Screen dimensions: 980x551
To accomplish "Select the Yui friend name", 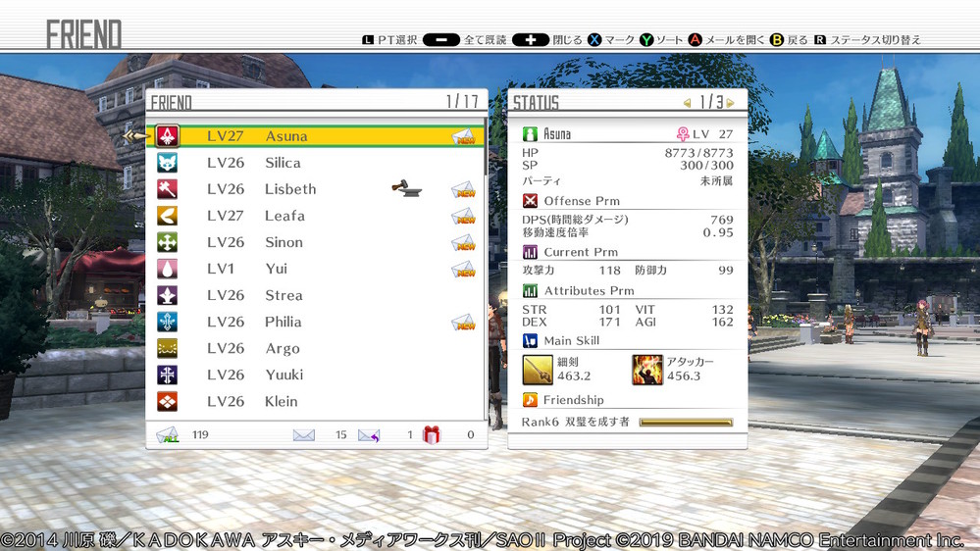I will tap(277, 269).
